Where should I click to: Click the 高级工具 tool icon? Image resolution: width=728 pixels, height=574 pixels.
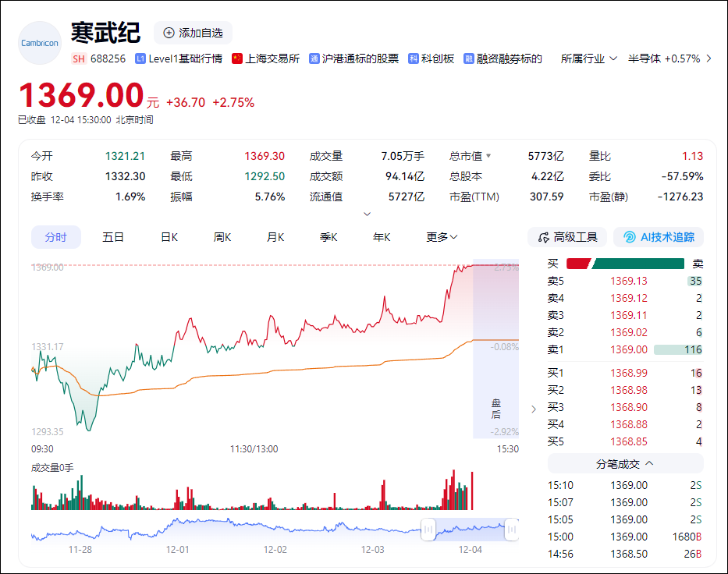click(544, 238)
